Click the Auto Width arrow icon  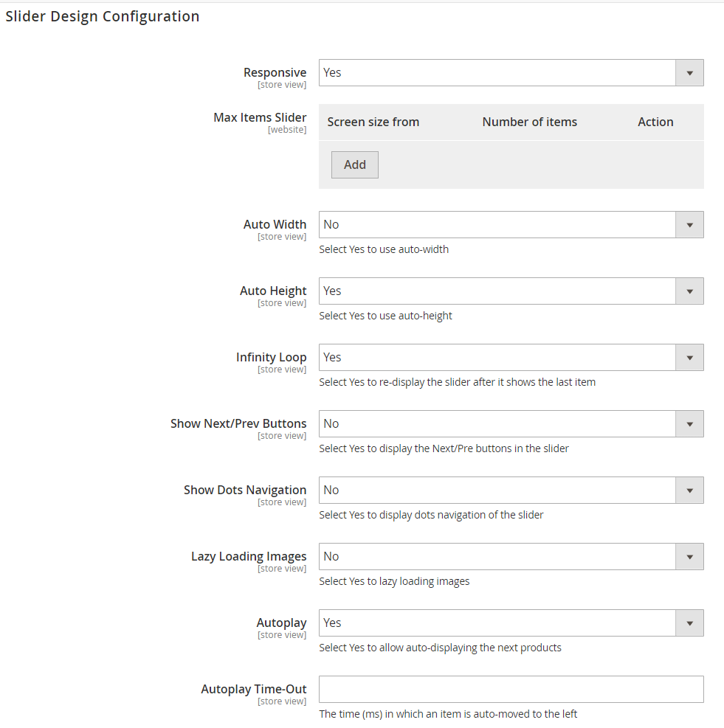click(689, 225)
